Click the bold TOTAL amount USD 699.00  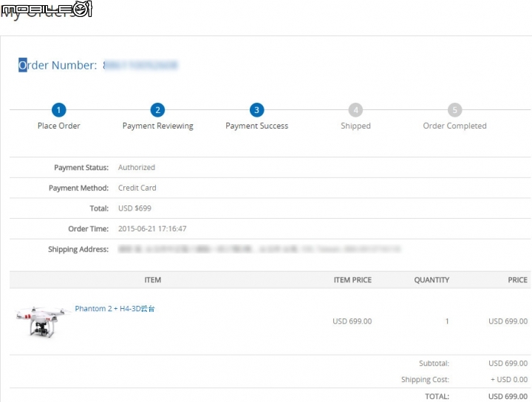[508, 396]
